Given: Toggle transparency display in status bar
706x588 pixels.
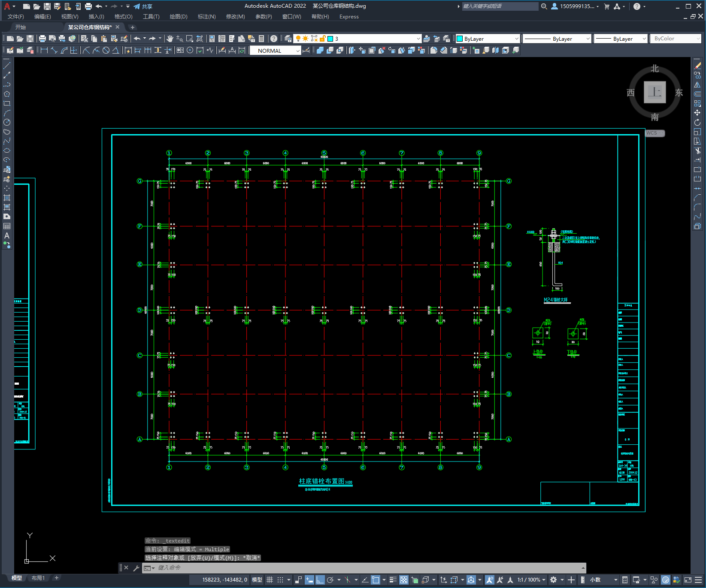Looking at the screenshot, I should (x=404, y=580).
